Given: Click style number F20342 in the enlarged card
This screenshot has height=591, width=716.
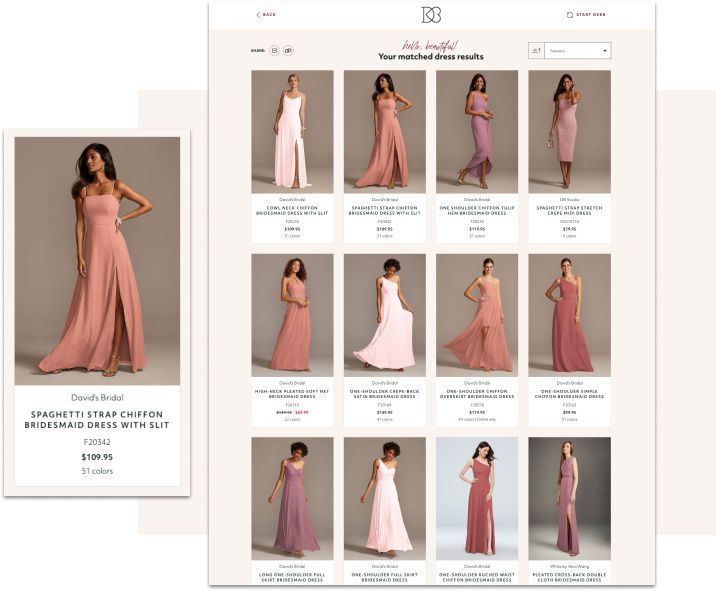Looking at the screenshot, I should coord(97,442).
